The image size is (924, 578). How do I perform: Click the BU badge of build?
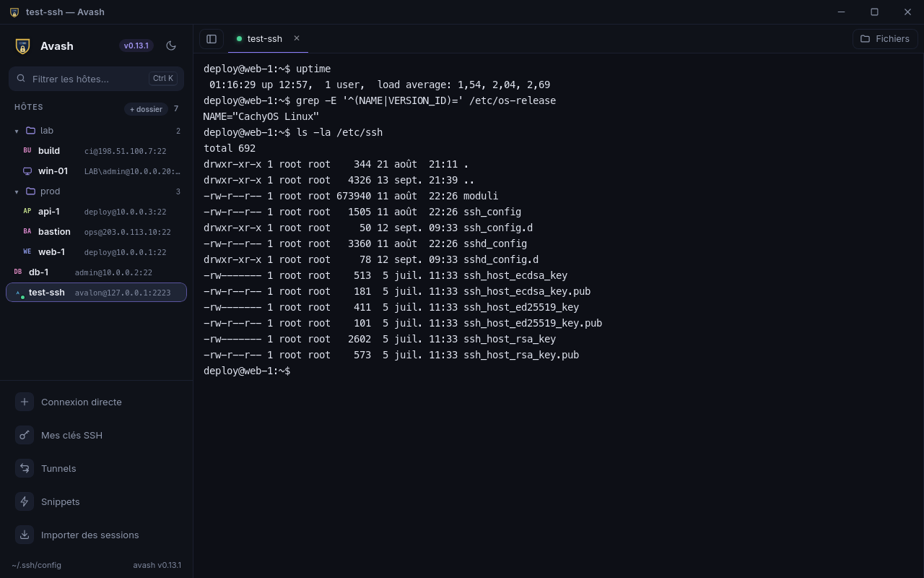pos(27,150)
